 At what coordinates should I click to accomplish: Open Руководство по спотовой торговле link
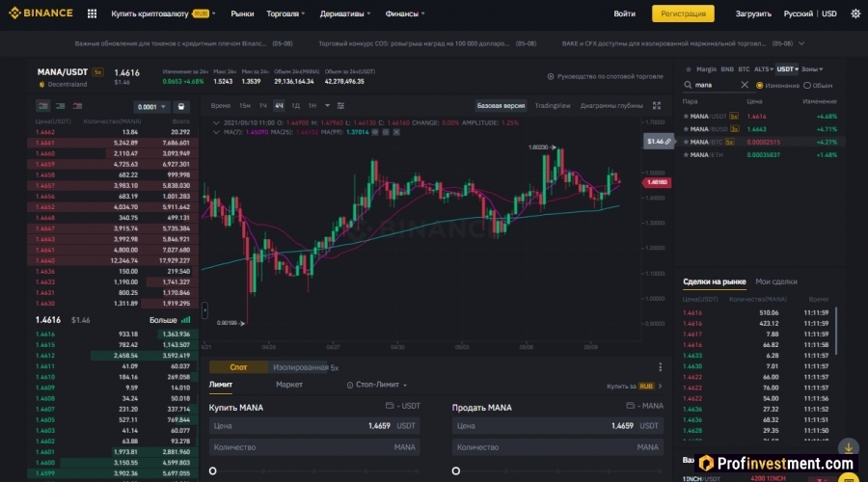[605, 76]
